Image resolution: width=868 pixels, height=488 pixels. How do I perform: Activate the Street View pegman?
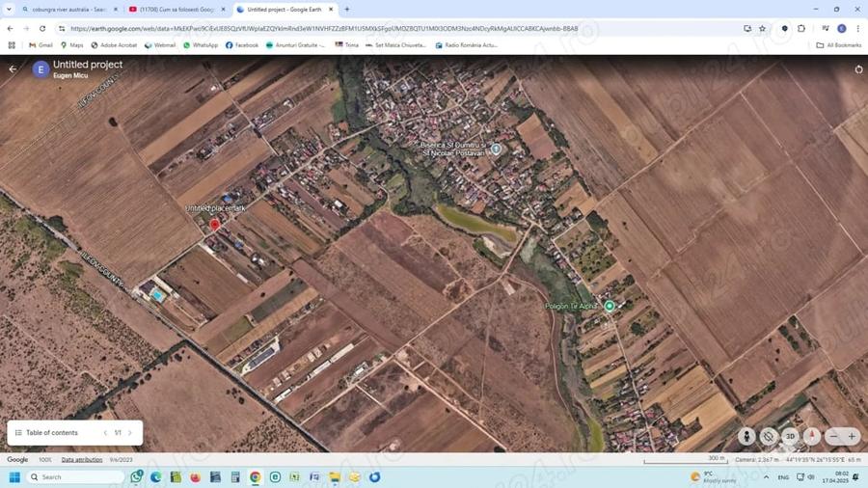(746, 437)
